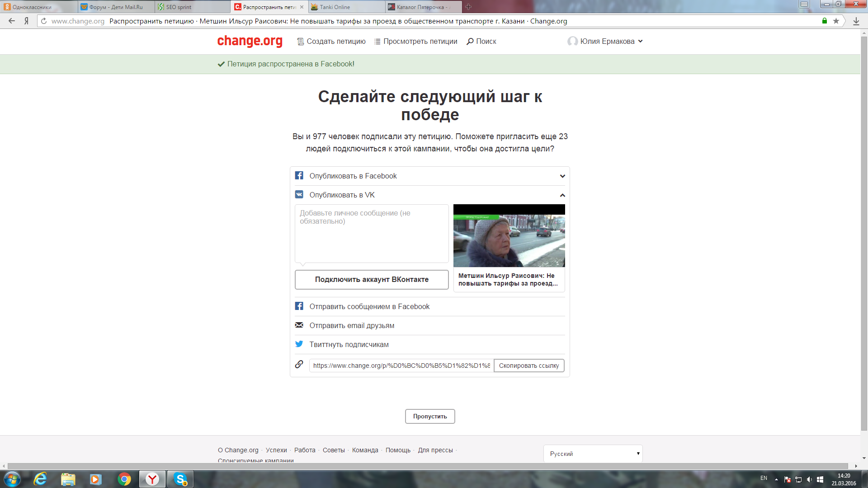The height and width of the screenshot is (488, 868).
Task: Open downloads with the arrow icon
Action: coord(856,21)
